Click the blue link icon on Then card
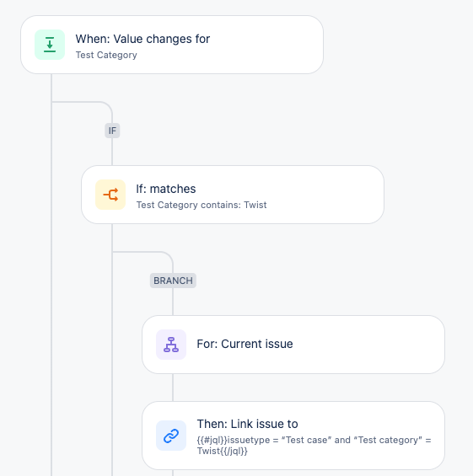Screen dimensions: 473x476 (x=171, y=436)
